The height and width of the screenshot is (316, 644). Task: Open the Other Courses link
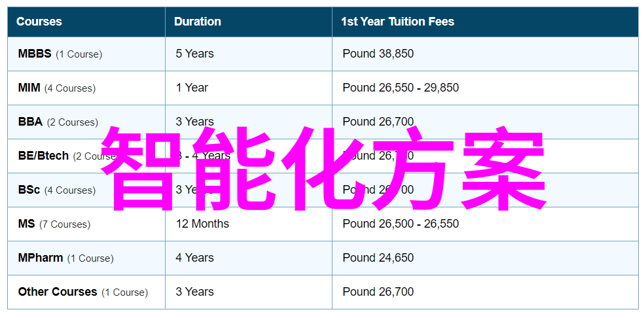[x=58, y=292]
